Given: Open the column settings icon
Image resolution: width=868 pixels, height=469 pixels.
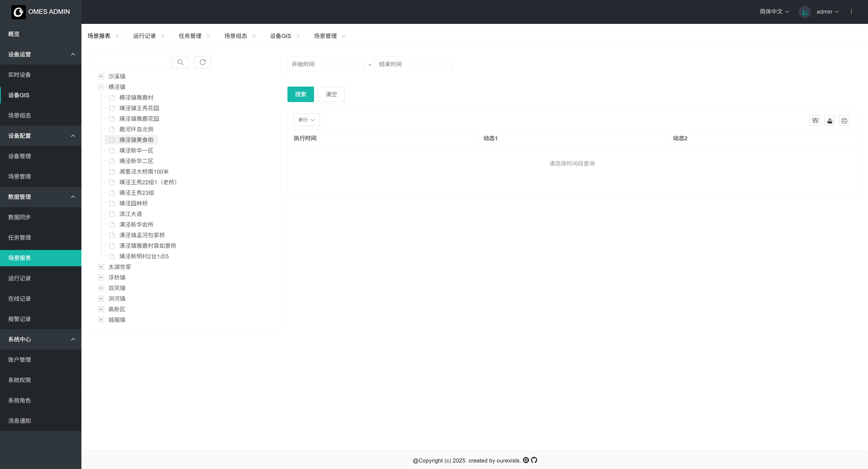Looking at the screenshot, I should click(815, 121).
